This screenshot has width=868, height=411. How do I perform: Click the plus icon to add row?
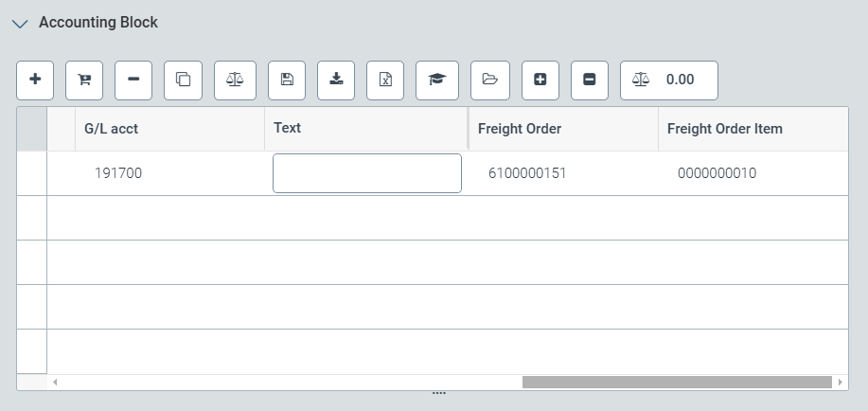[35, 80]
